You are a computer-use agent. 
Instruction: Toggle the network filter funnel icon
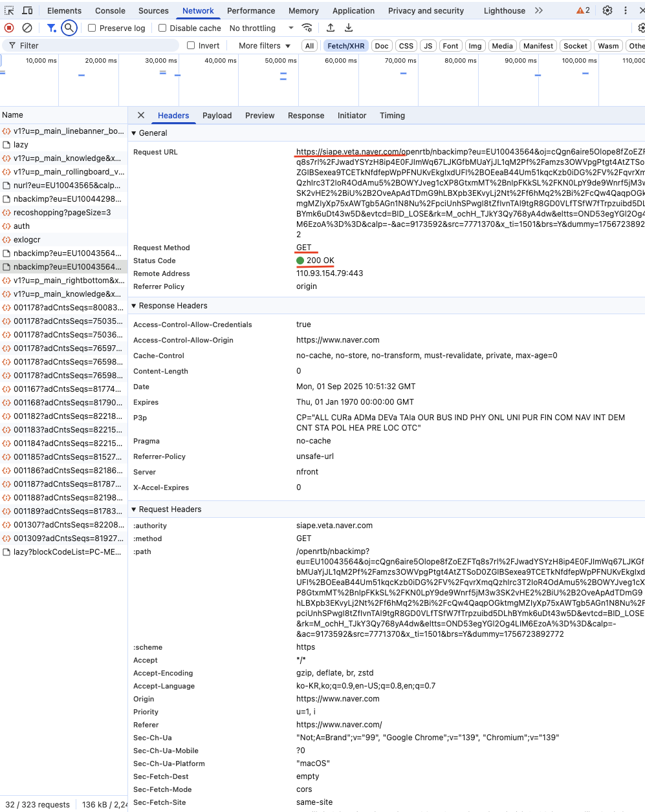point(51,28)
